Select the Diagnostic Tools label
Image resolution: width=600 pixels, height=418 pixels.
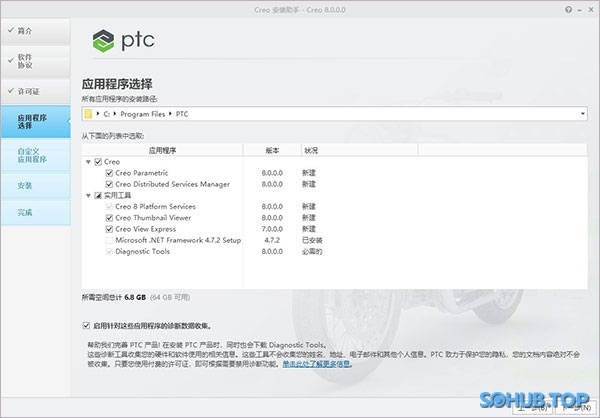coord(142,251)
